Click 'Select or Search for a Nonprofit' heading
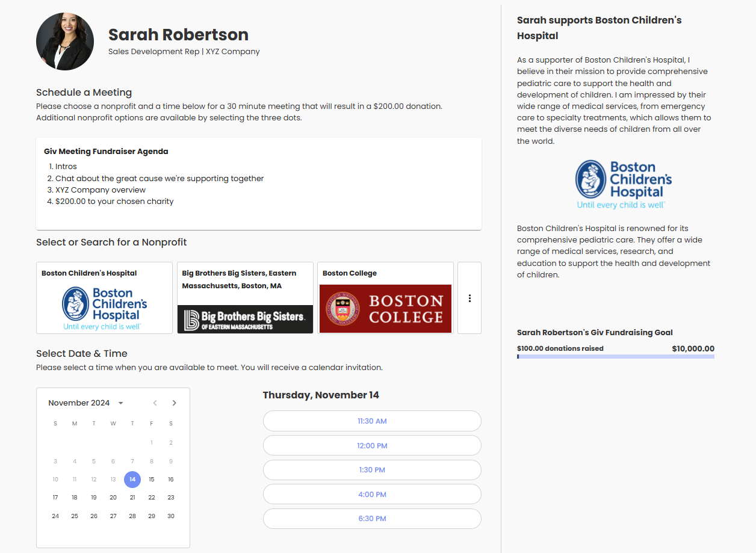This screenshot has height=553, width=756. coord(111,243)
